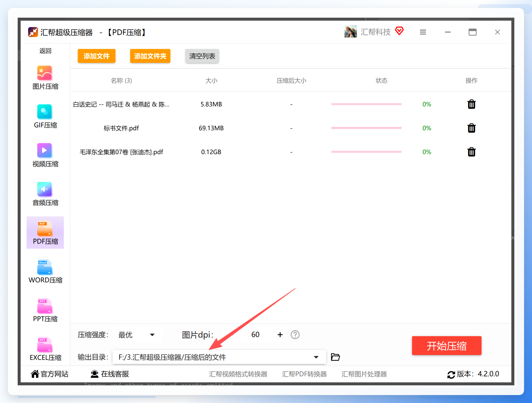Start compression with 开始压缩 button
Image resolution: width=532 pixels, height=403 pixels.
(446, 346)
